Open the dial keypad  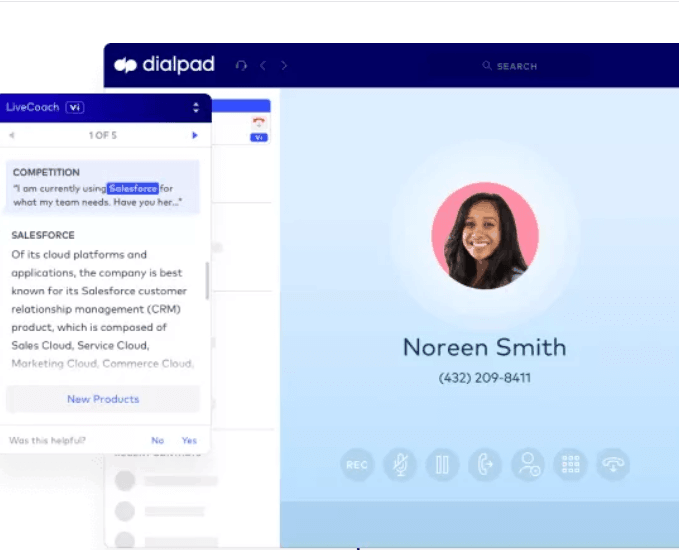[x=570, y=465]
